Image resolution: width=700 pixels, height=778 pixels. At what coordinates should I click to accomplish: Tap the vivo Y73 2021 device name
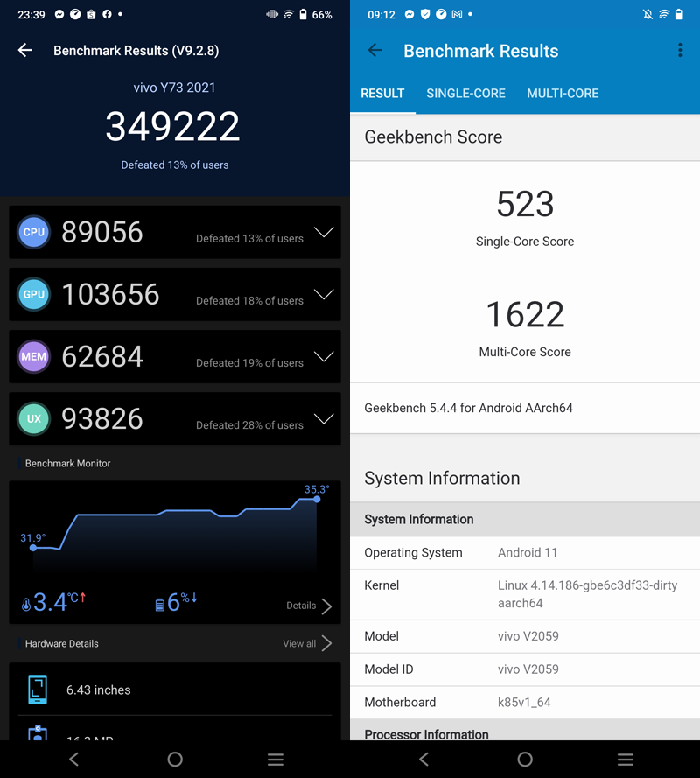coord(175,88)
